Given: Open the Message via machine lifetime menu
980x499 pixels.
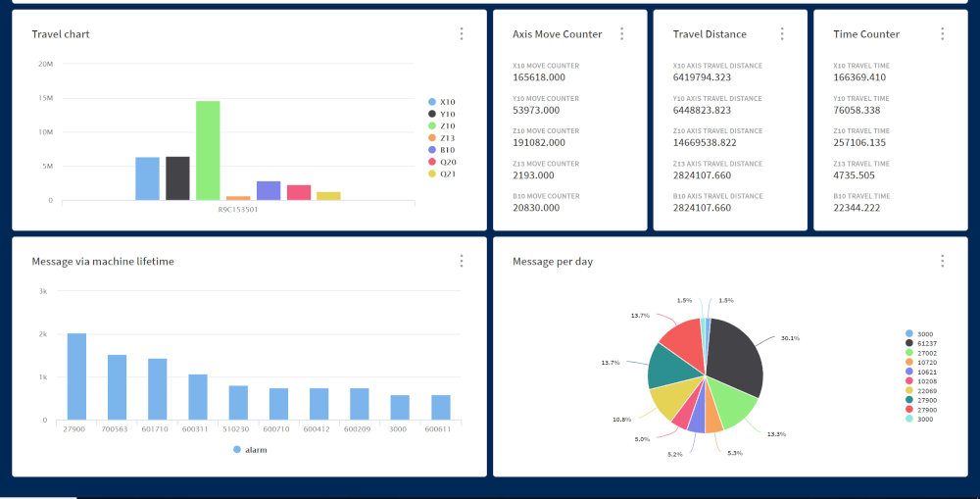Looking at the screenshot, I should 462,261.
